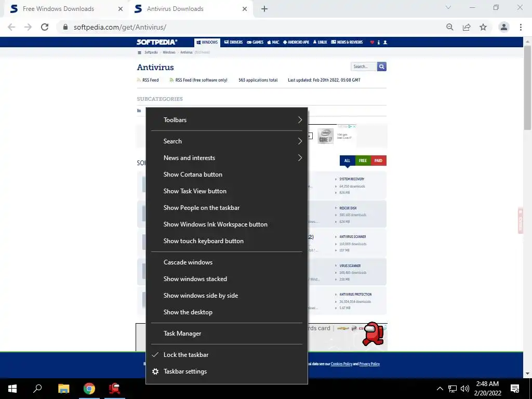Open the Chrome tab search chevron
532x399 pixels.
click(448, 7)
